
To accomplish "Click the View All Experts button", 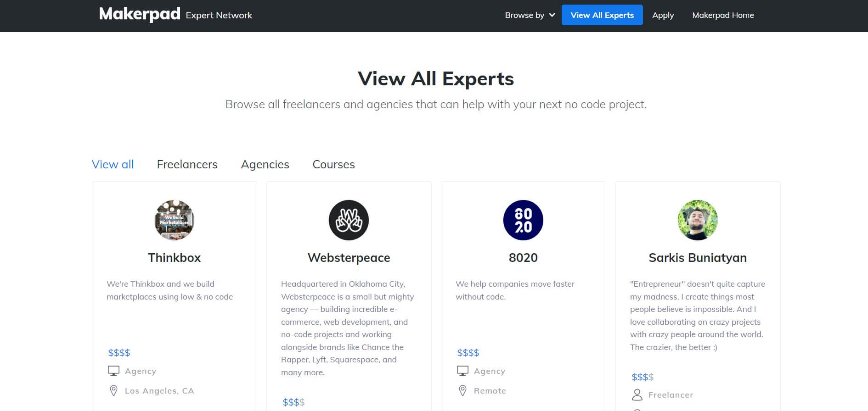I will (602, 15).
